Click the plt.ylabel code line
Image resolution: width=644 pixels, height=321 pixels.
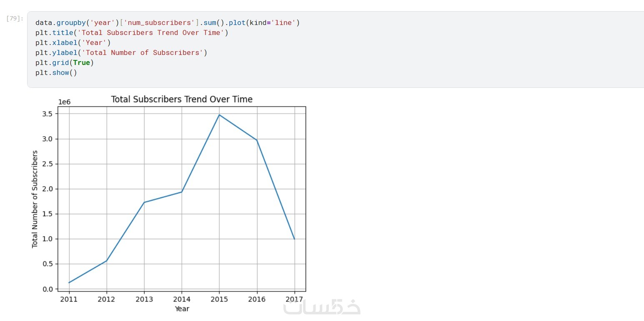click(121, 52)
